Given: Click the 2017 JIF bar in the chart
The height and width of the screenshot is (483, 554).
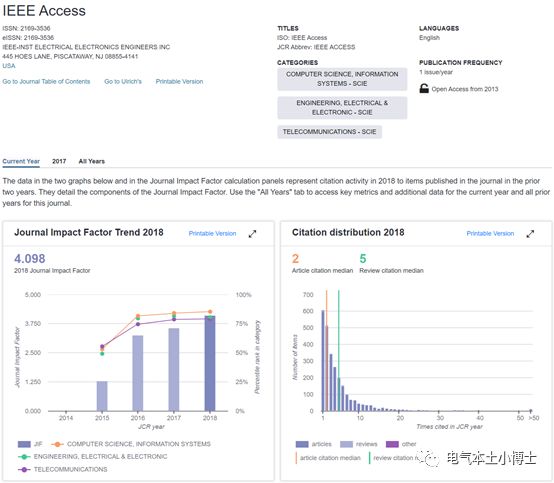Looking at the screenshot, I should click(x=174, y=370).
